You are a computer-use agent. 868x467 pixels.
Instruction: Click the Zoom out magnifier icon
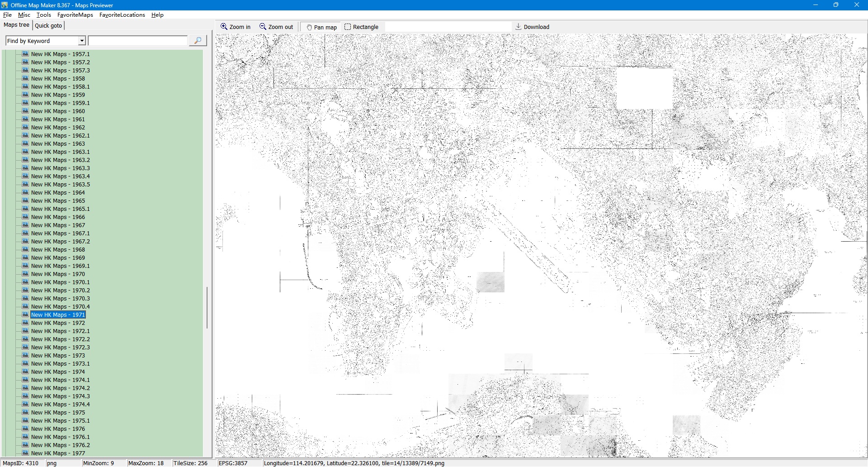[x=263, y=27]
